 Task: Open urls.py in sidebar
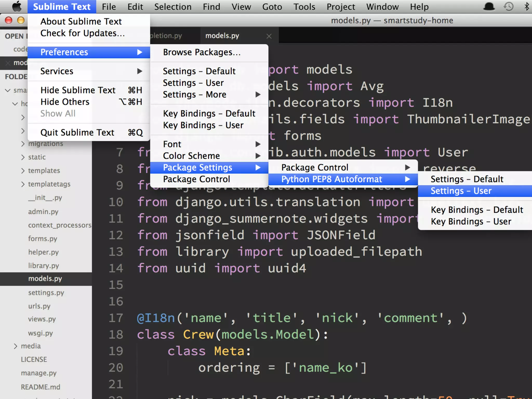click(39, 306)
